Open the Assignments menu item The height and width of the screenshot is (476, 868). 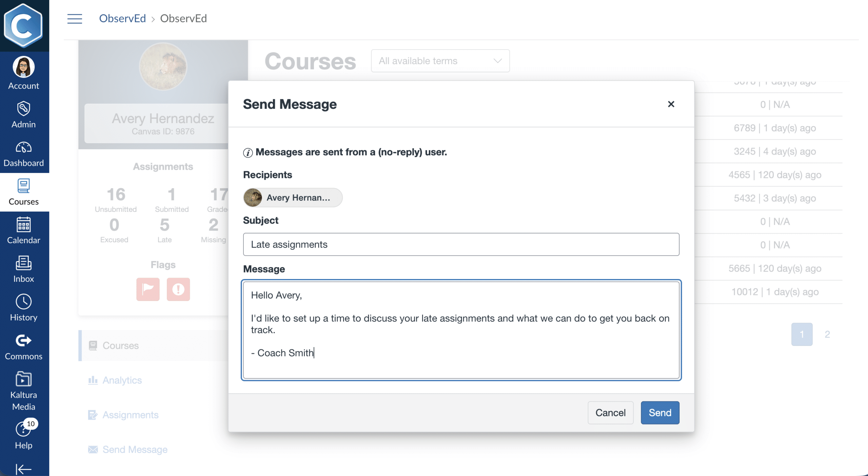coord(131,415)
